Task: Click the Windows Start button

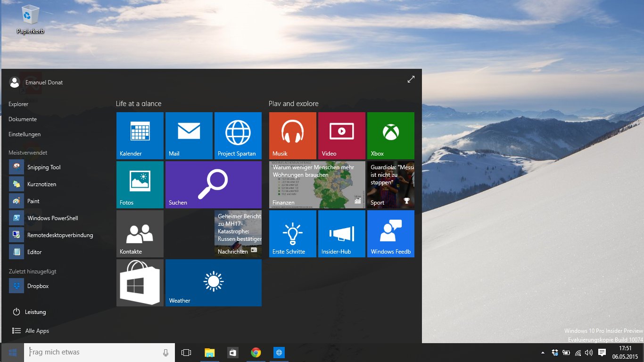Action: 13,353
